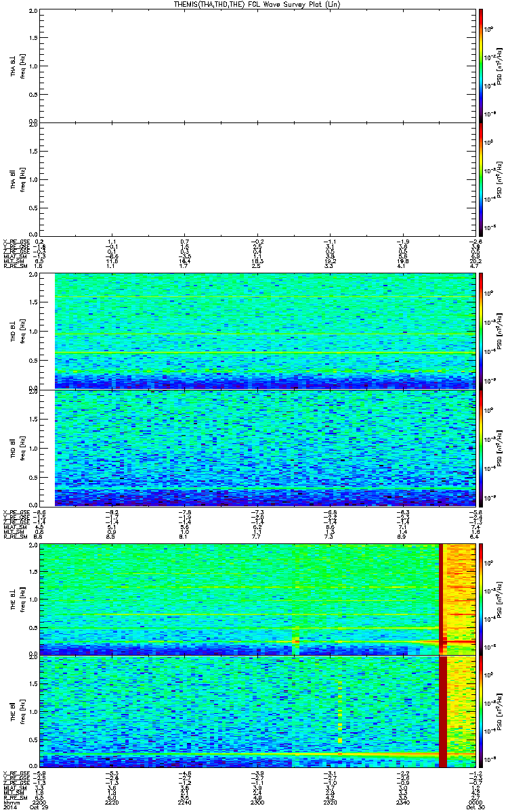This screenshot has height=812, width=508.
Task: Click the color bar beside the THD B|| panel
Action: (x=481, y=448)
